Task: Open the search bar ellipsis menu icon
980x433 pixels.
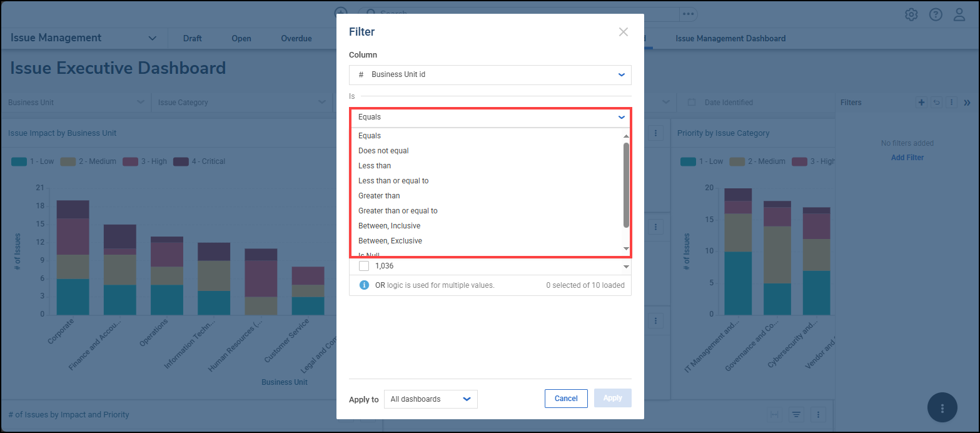Action: coord(689,14)
